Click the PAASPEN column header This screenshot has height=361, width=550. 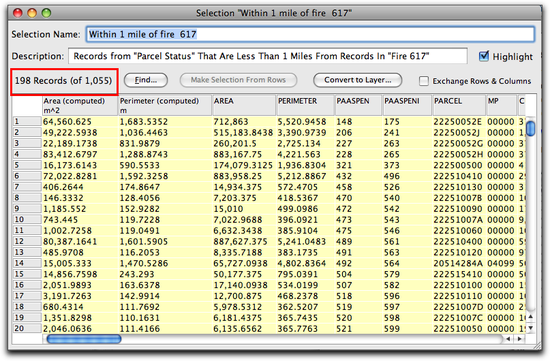[358, 106]
